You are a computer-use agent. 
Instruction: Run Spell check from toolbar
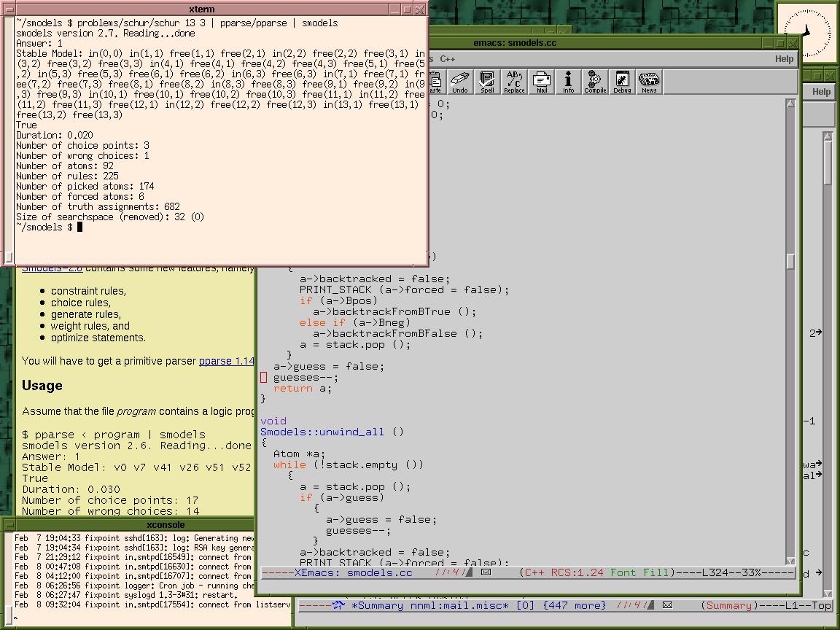pos(487,82)
